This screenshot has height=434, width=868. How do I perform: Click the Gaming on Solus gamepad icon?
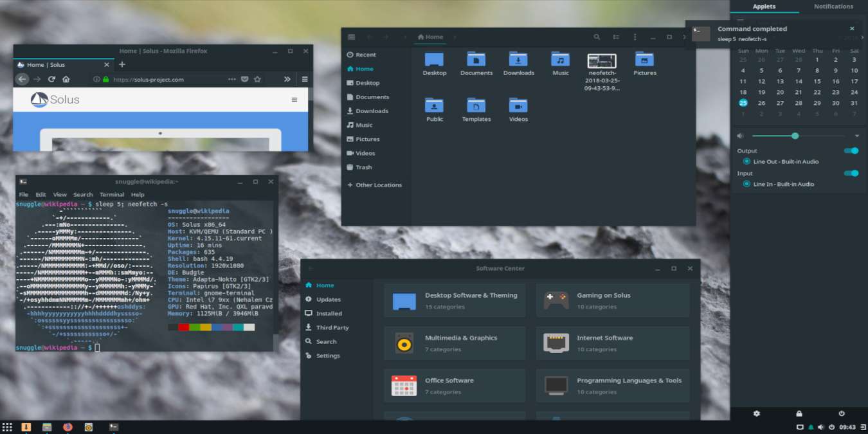pyautogui.click(x=556, y=300)
